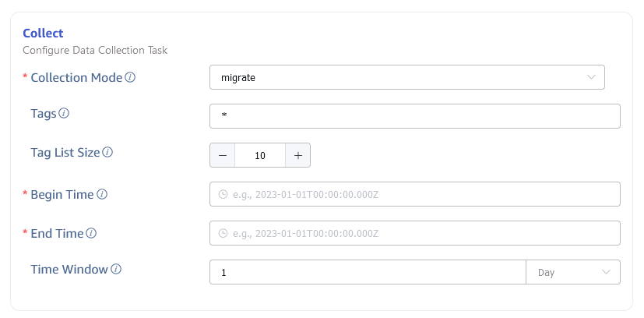Increase Tag List Size with plus button
The height and width of the screenshot is (318, 644).
tap(297, 155)
